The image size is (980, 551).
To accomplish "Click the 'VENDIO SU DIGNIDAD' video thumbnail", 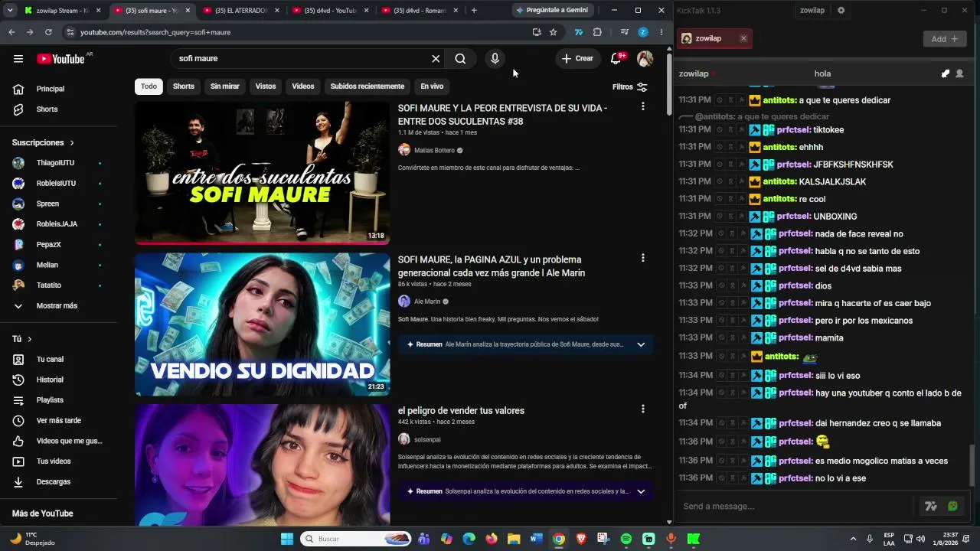I will coord(262,324).
